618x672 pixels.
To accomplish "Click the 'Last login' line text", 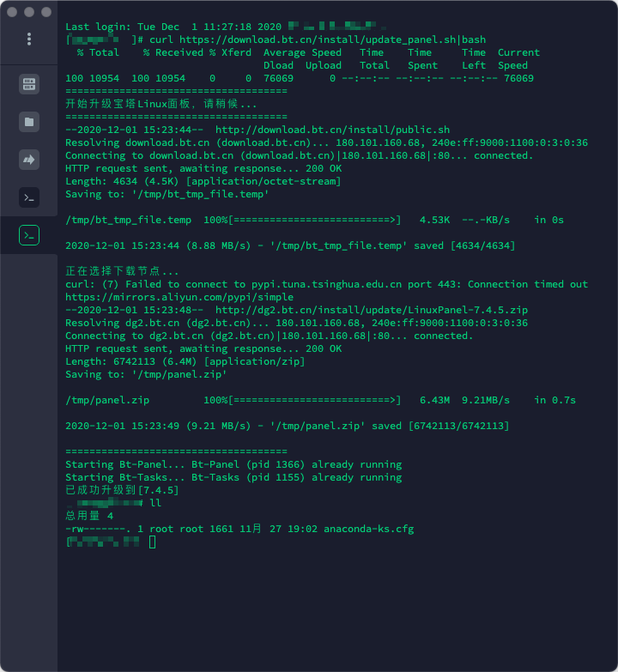I will [173, 27].
